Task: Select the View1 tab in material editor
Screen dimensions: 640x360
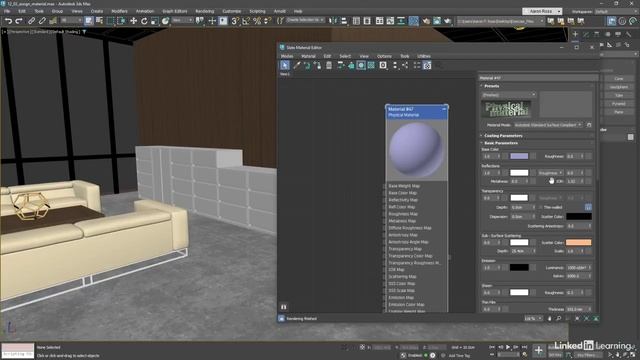Action: [x=285, y=74]
